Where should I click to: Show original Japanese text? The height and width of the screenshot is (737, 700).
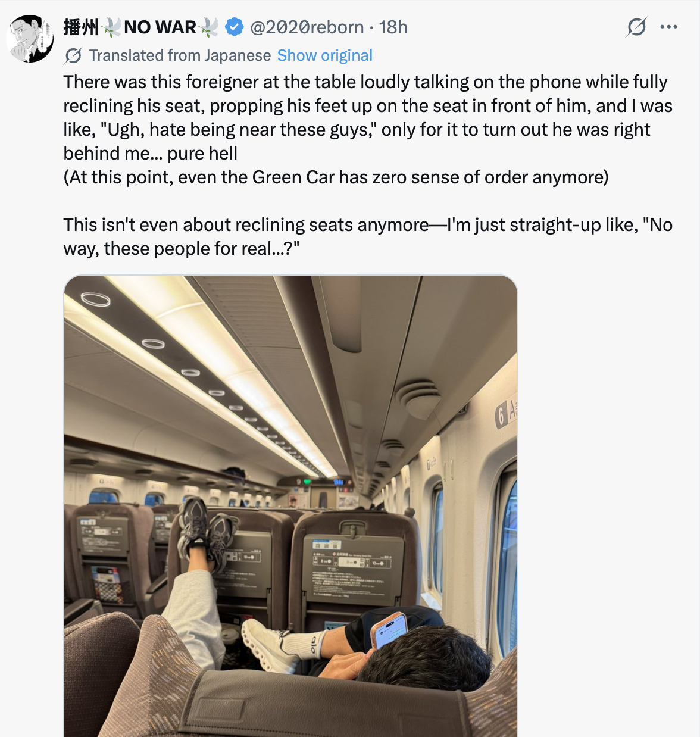click(325, 55)
